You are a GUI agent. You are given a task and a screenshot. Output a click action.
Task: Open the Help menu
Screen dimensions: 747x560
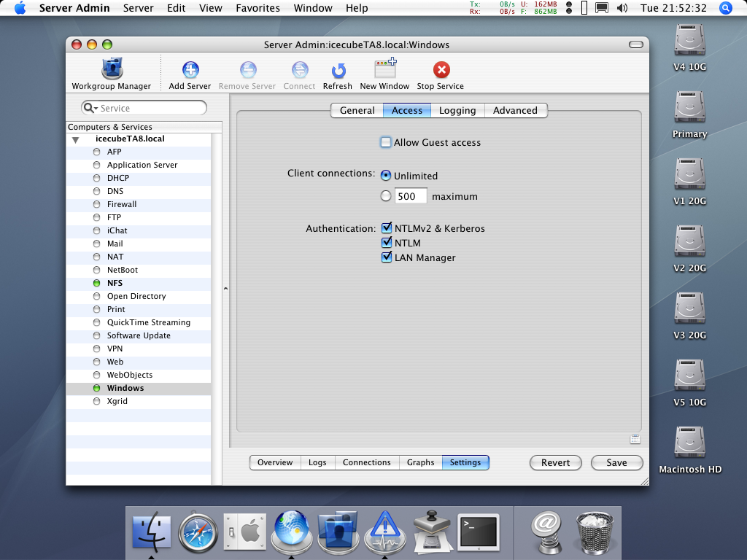click(x=357, y=8)
